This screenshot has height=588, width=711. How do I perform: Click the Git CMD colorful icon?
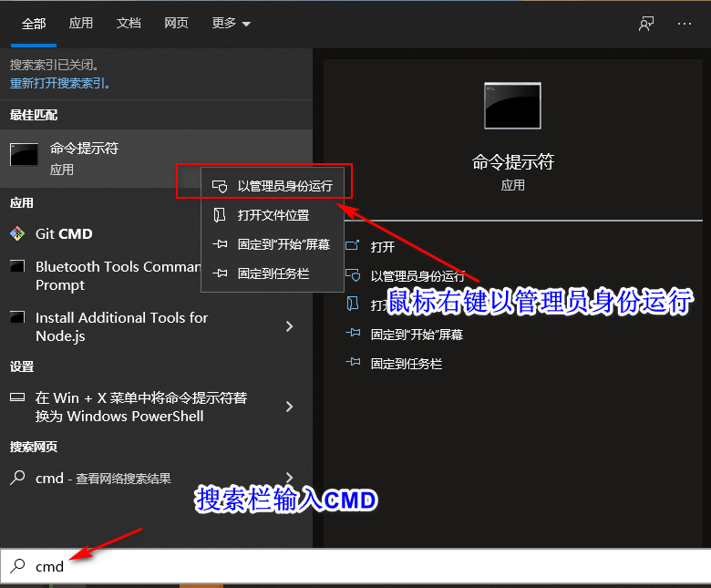click(17, 234)
